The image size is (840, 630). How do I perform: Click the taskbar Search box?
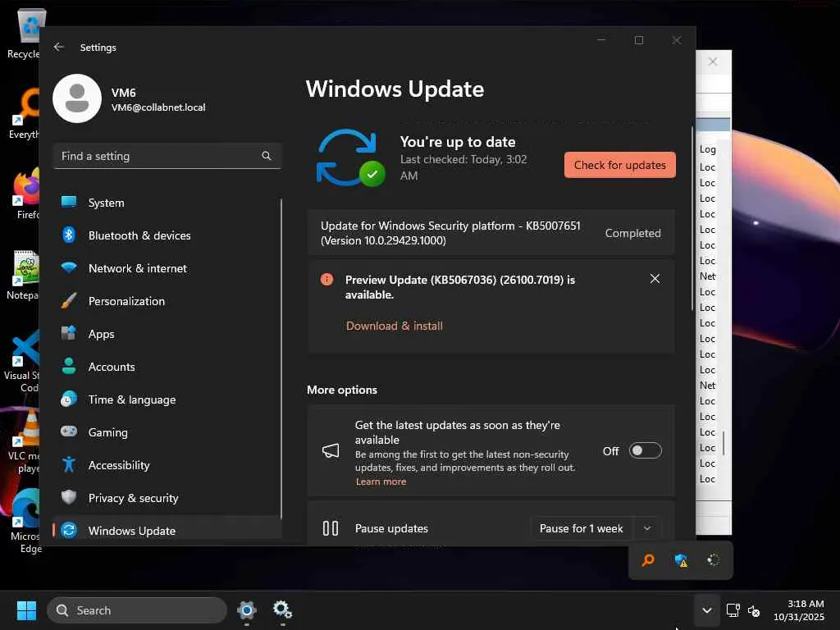(x=137, y=610)
